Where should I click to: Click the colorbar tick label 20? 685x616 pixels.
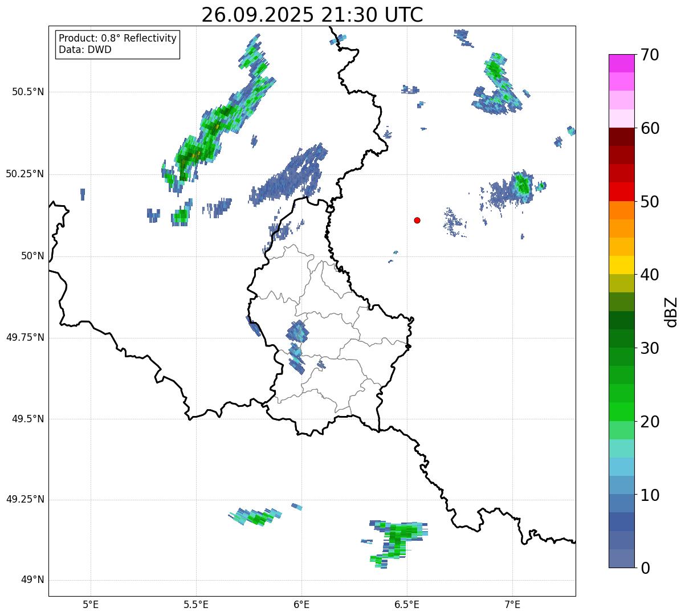pyautogui.click(x=650, y=422)
